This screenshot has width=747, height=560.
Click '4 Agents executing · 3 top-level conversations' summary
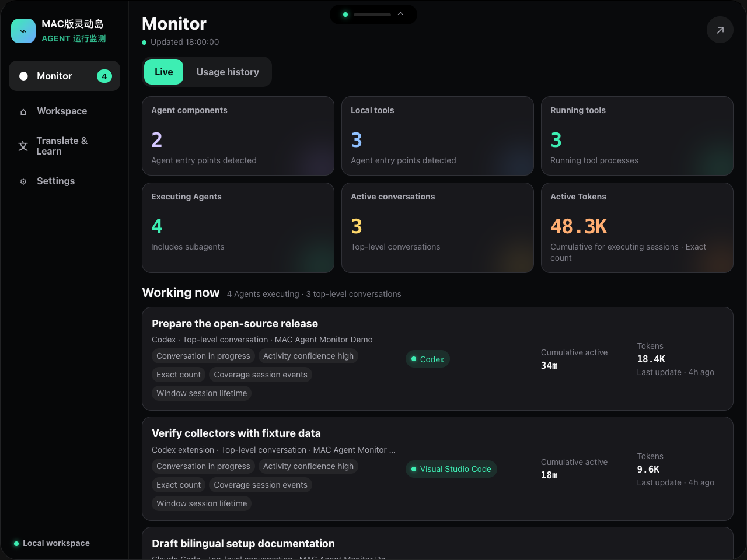pos(314,294)
